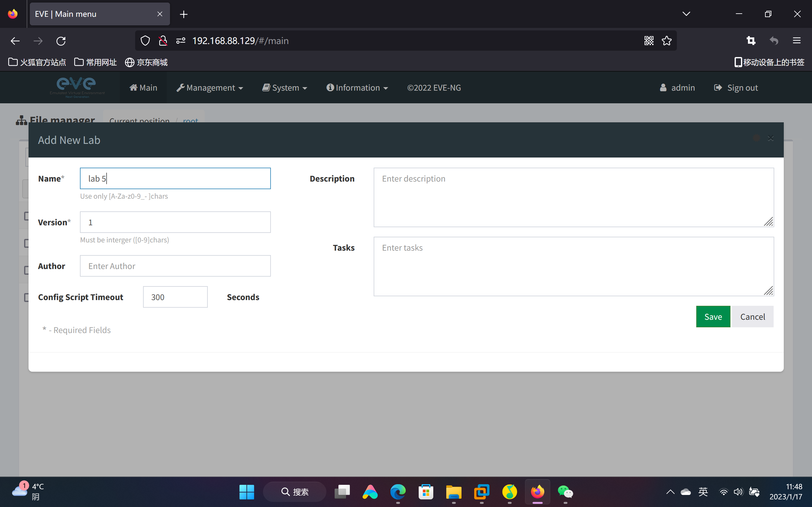Viewport: 812px width, 507px height.
Task: Expand the Management dropdown menu
Action: 210,87
